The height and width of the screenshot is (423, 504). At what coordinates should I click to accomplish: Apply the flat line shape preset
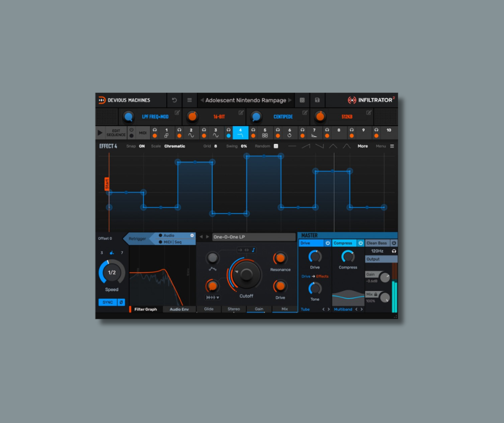(x=292, y=146)
